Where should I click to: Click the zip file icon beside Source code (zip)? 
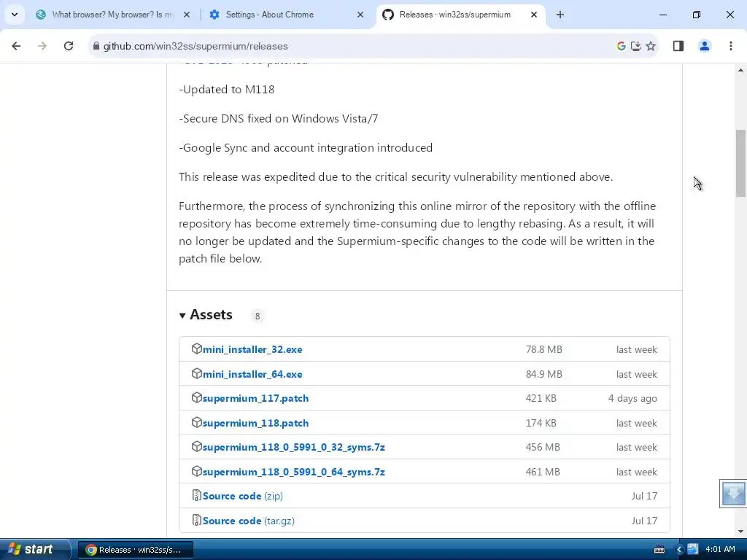(197, 495)
